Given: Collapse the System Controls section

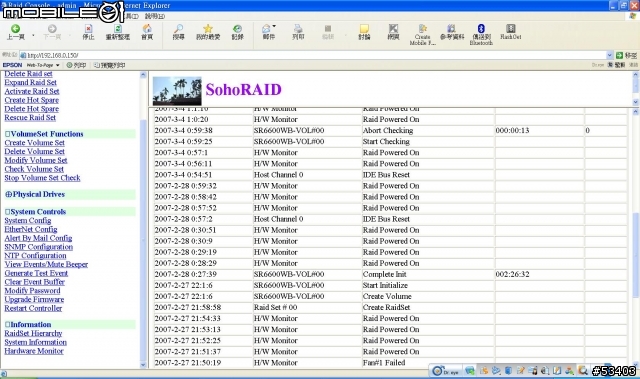Looking at the screenshot, I should click(7, 212).
